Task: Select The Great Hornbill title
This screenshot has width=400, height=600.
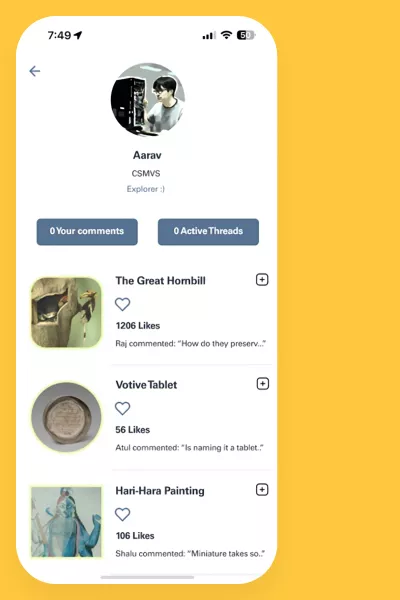Action: 161,281
